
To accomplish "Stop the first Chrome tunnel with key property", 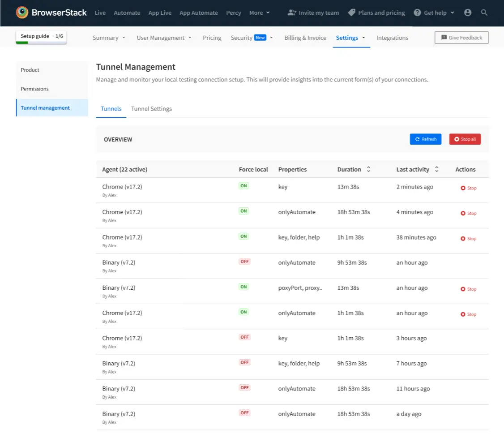I will coord(469,188).
